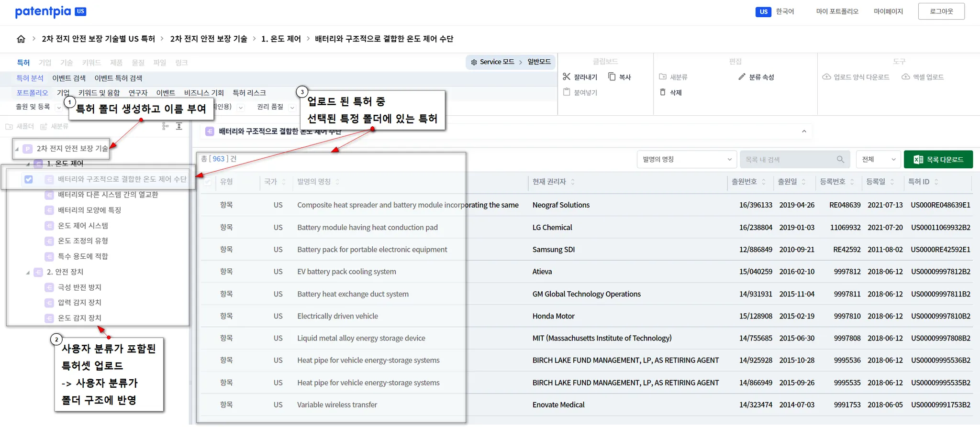Collapse the 2차 전지 안전 보장 기술 tree root
Screen dimensions: 980x427
(x=17, y=149)
